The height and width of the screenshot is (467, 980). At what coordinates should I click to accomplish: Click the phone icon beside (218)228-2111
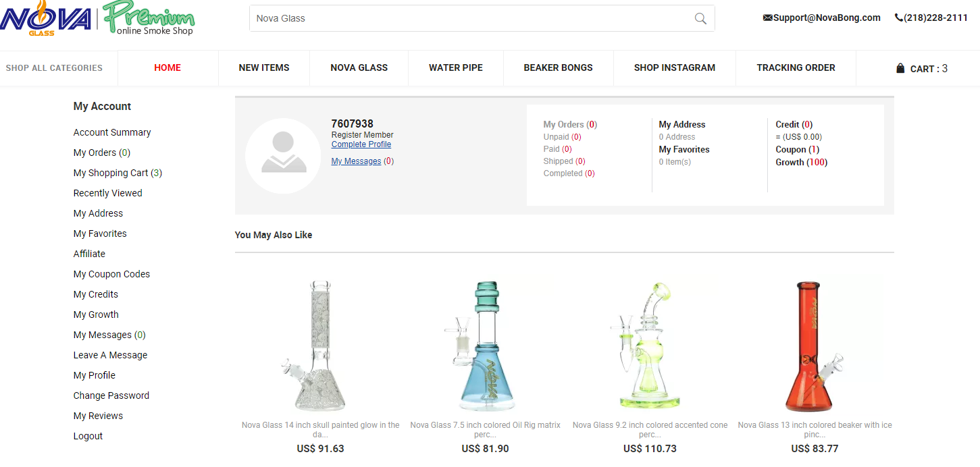[x=898, y=18]
